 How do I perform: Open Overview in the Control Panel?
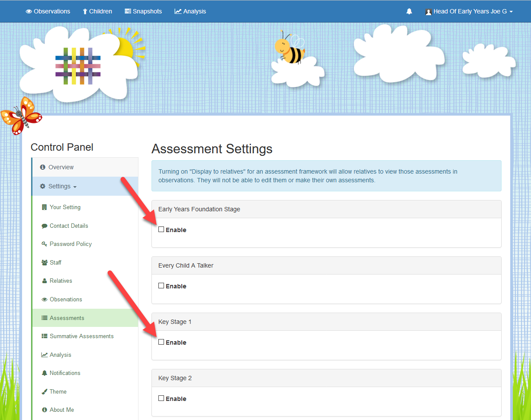85,167
